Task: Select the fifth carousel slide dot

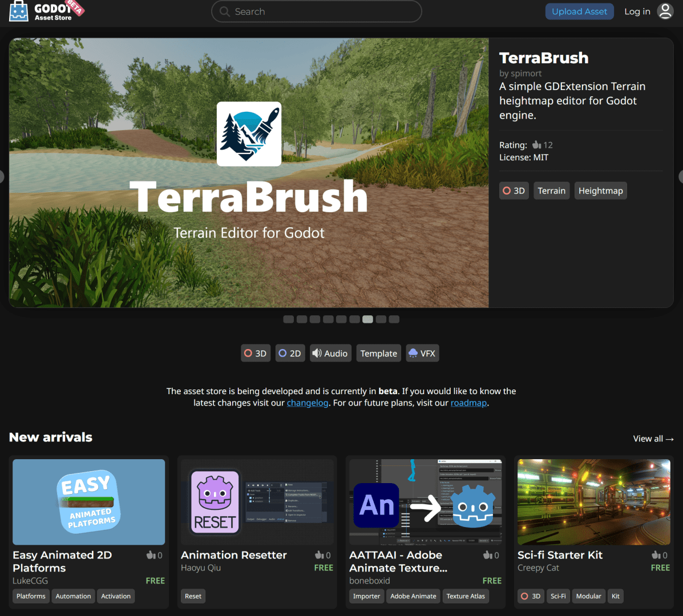Action: click(x=341, y=319)
